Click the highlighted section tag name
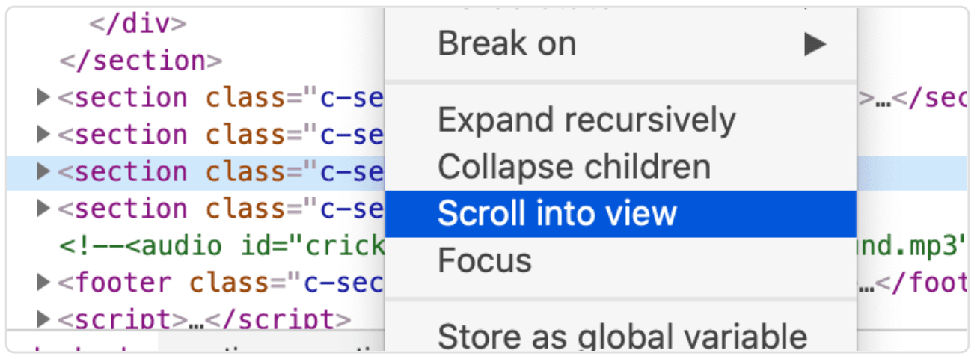Screen dimensions: 980x362 click(x=132, y=172)
